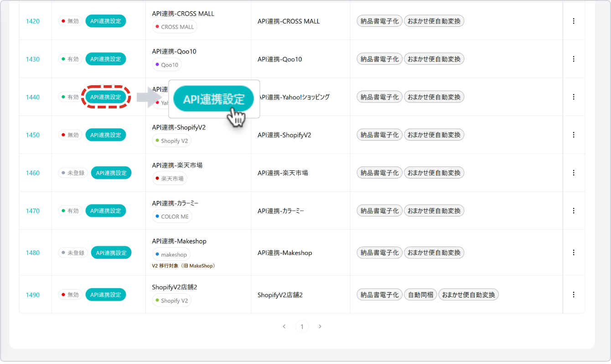The height and width of the screenshot is (364, 611).
Task: Click API連携設定 button in row 1440
Action: click(106, 97)
